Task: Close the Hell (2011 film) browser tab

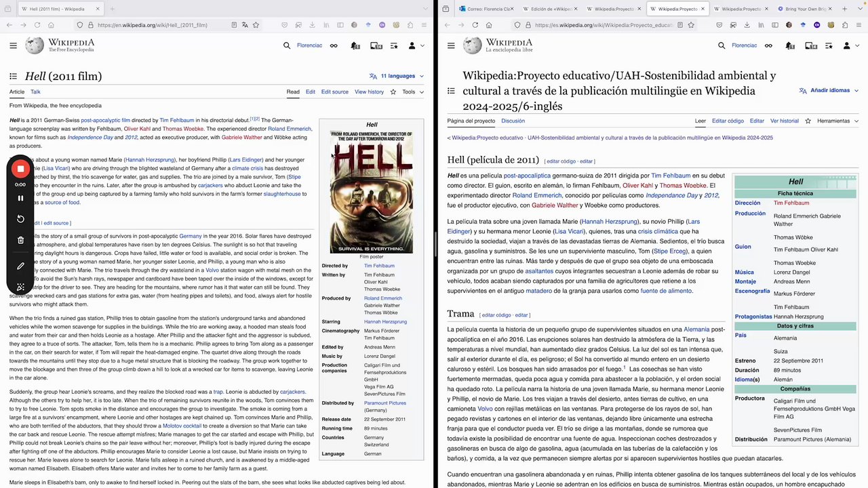Action: [97, 9]
